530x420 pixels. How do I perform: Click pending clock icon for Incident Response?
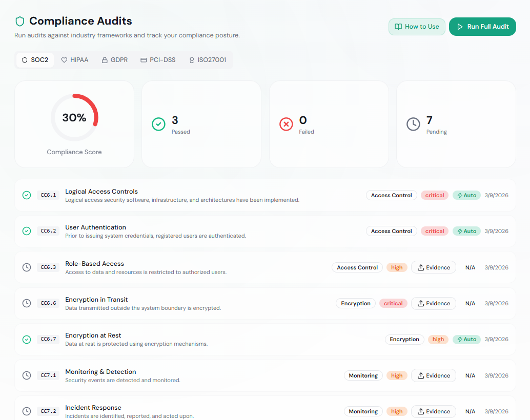click(x=27, y=411)
